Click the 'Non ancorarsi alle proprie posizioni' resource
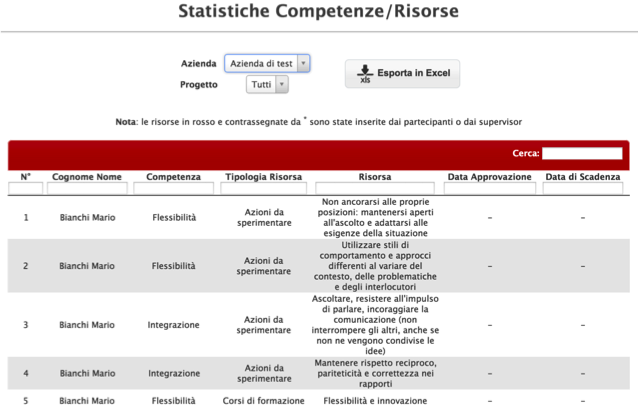The image size is (638, 411). (376, 218)
